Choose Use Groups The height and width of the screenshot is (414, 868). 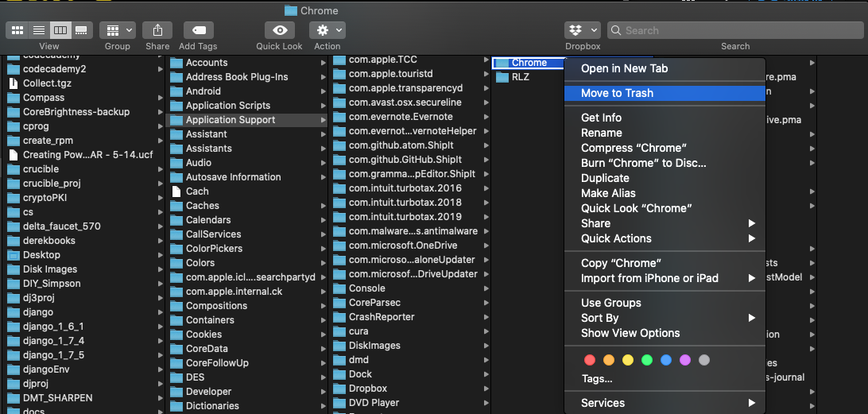(x=665, y=303)
